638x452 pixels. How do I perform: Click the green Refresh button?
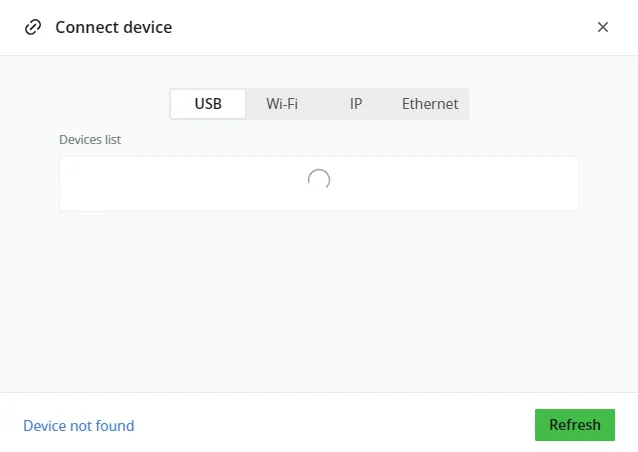575,425
